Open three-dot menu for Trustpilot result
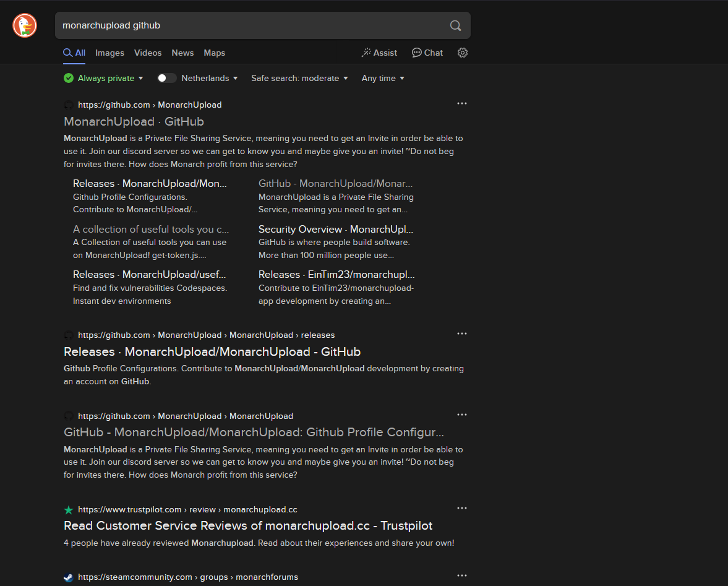The width and height of the screenshot is (728, 586). click(x=461, y=508)
